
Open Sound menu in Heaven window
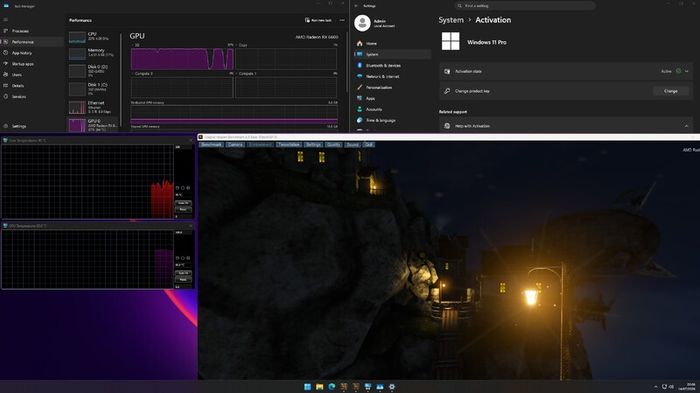(352, 145)
